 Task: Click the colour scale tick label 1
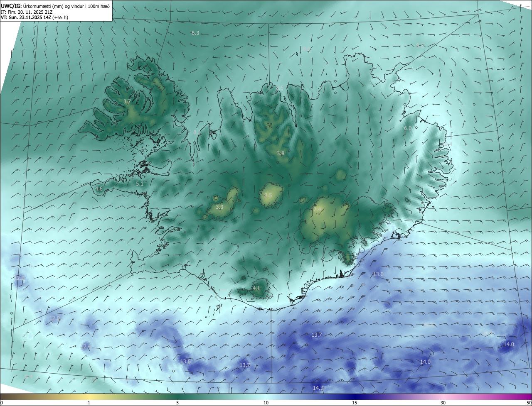pos(89,403)
